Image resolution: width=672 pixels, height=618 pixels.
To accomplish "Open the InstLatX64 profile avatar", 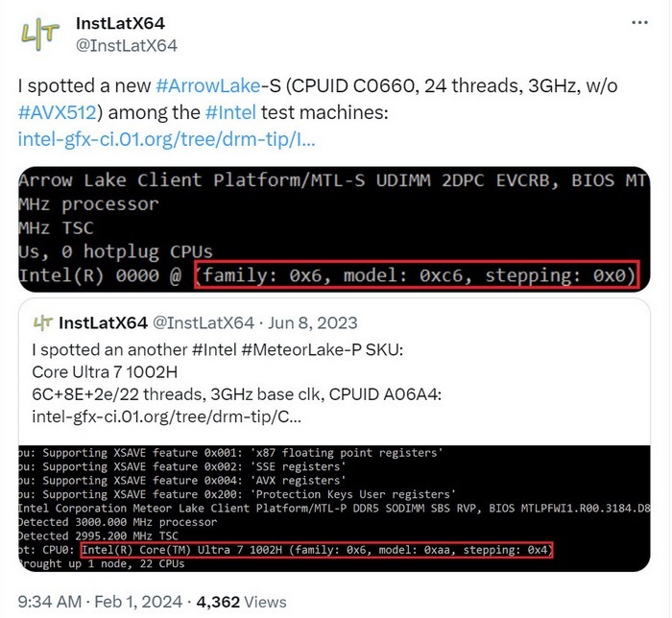I will [40, 35].
